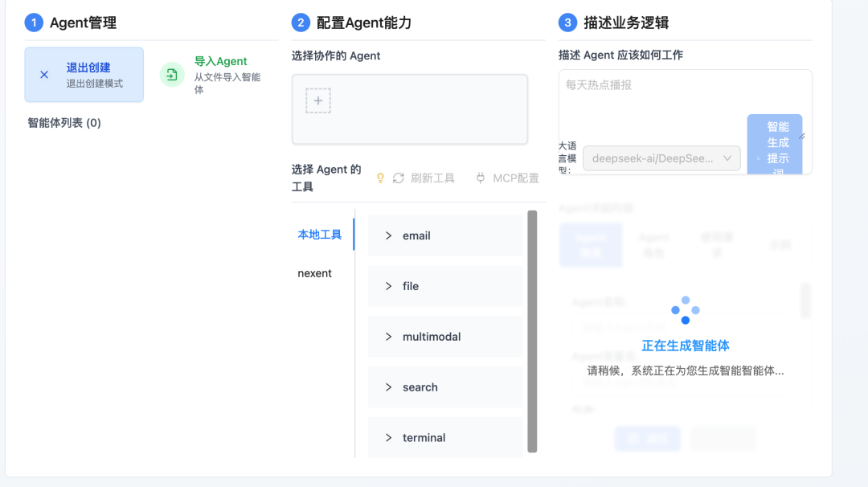Click the MCP配置 plug icon

tap(481, 178)
